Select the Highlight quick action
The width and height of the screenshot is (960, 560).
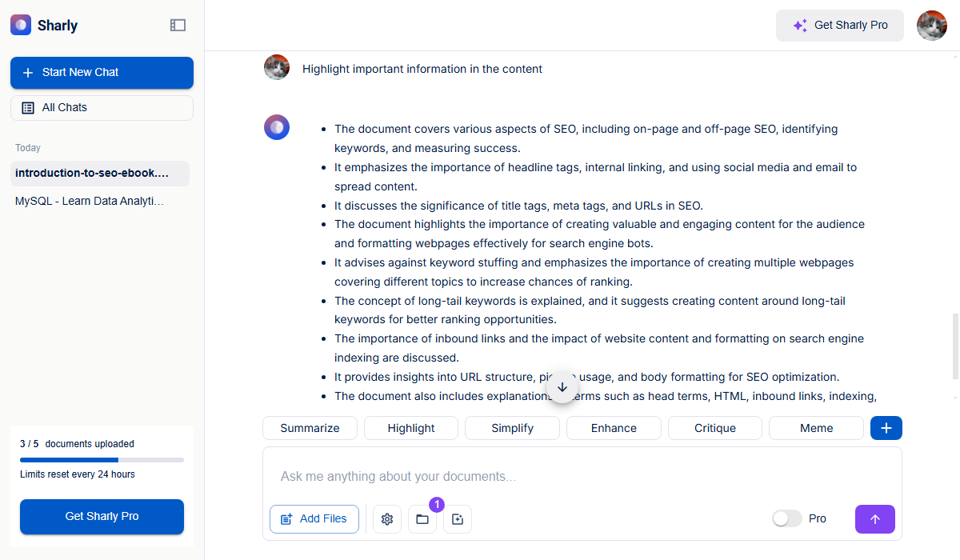(411, 428)
